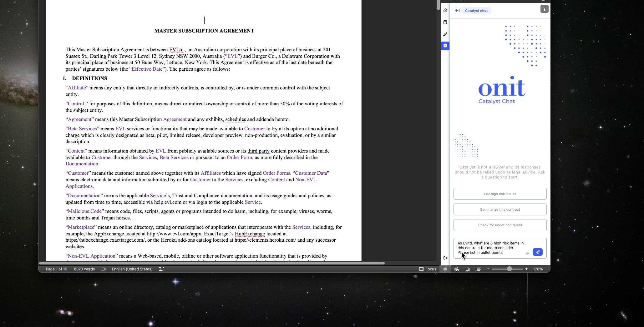Click the zoom slider handle
This screenshot has width=644, height=327.
point(510,269)
